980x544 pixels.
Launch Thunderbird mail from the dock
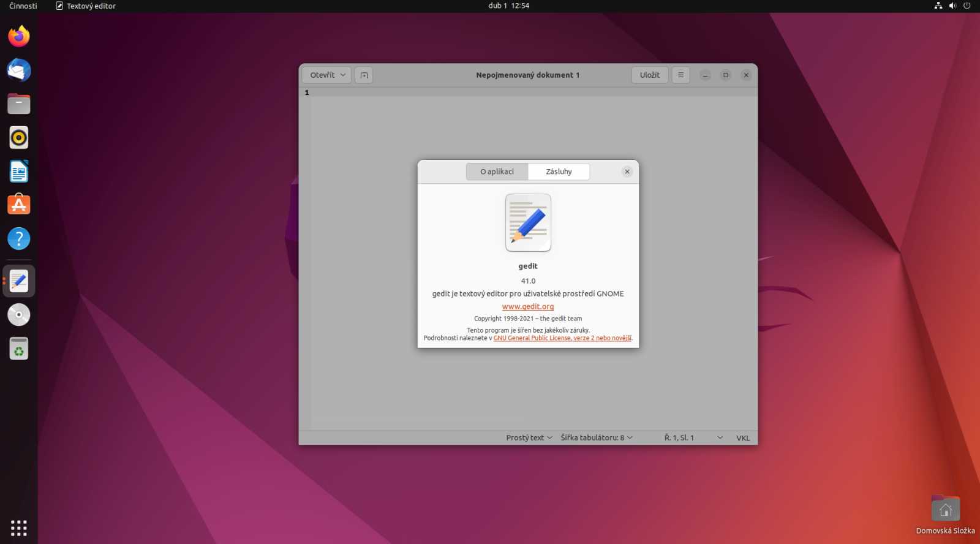(19, 70)
